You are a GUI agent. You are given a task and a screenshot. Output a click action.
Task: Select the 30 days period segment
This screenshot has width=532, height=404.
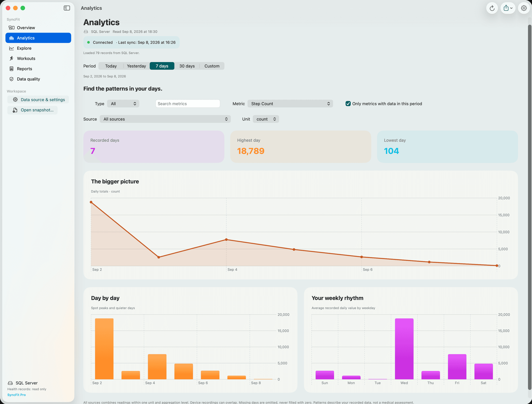(x=187, y=66)
